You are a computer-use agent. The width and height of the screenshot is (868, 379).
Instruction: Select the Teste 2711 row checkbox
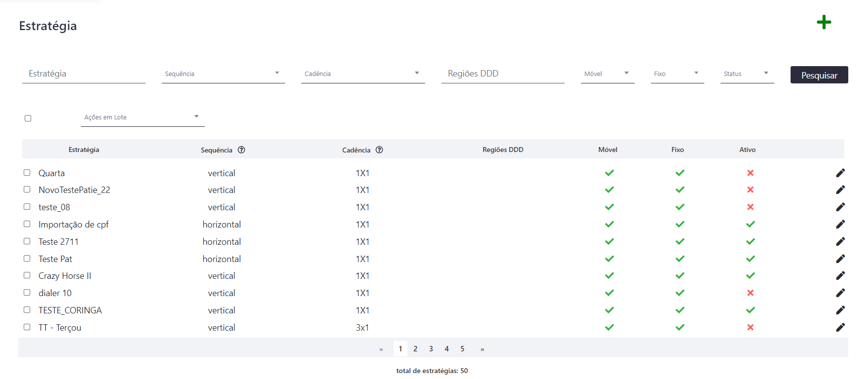tap(27, 241)
